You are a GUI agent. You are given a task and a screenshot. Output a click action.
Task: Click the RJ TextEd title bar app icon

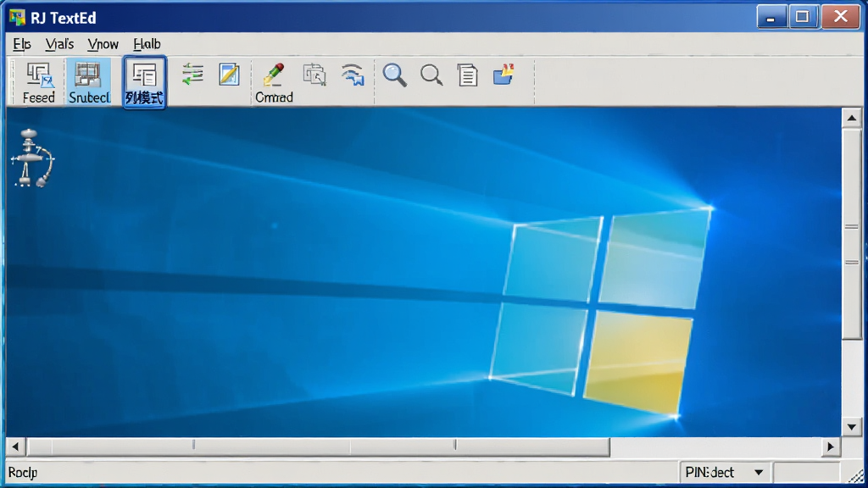tap(17, 18)
